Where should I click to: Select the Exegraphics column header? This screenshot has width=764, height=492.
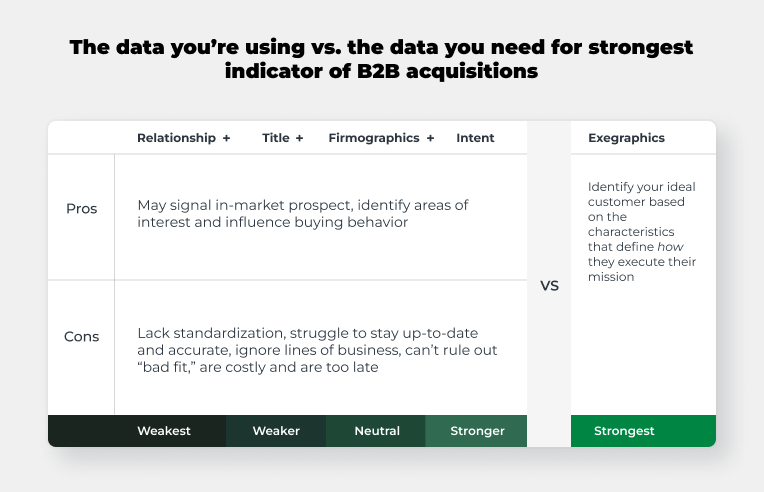[626, 138]
